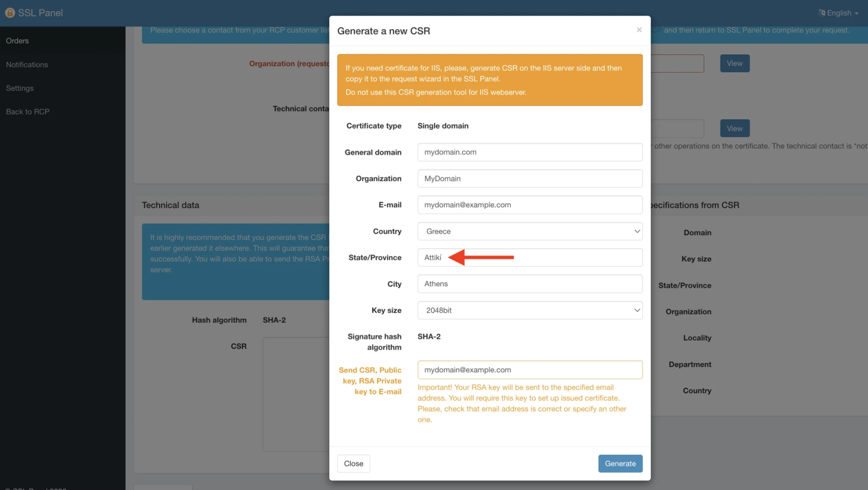Click the SHA-2 signature hash value in dialog

pyautogui.click(x=429, y=336)
